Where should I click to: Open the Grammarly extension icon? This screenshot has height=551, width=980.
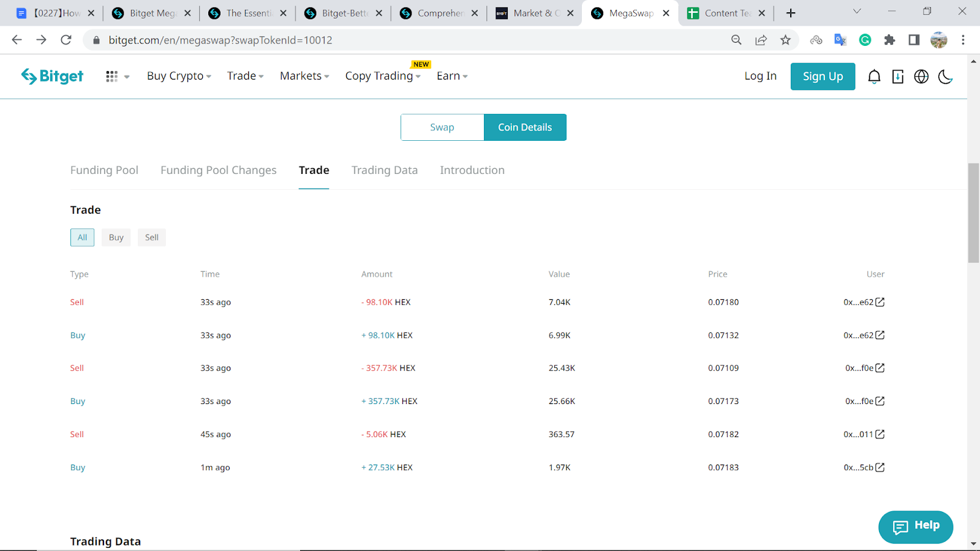[x=865, y=40]
